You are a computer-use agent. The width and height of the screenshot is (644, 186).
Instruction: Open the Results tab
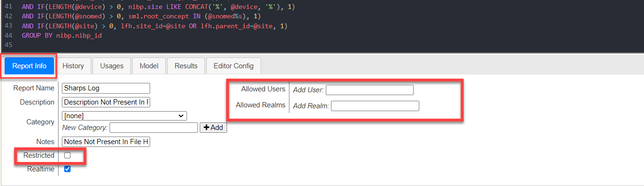coord(186,66)
